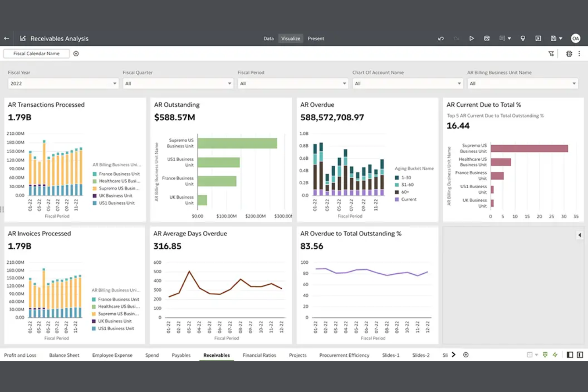
Task: Open the Balance Sheet canvas tab
Action: point(64,355)
